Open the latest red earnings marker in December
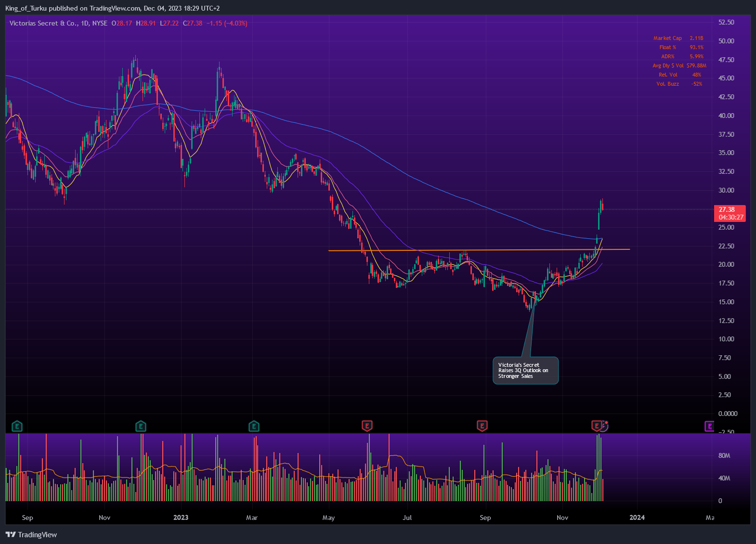 pyautogui.click(x=597, y=426)
